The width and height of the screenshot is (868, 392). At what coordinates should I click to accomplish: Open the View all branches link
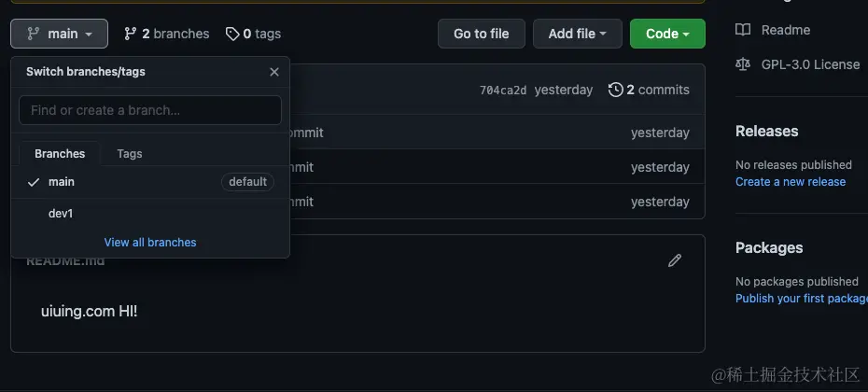pyautogui.click(x=150, y=243)
